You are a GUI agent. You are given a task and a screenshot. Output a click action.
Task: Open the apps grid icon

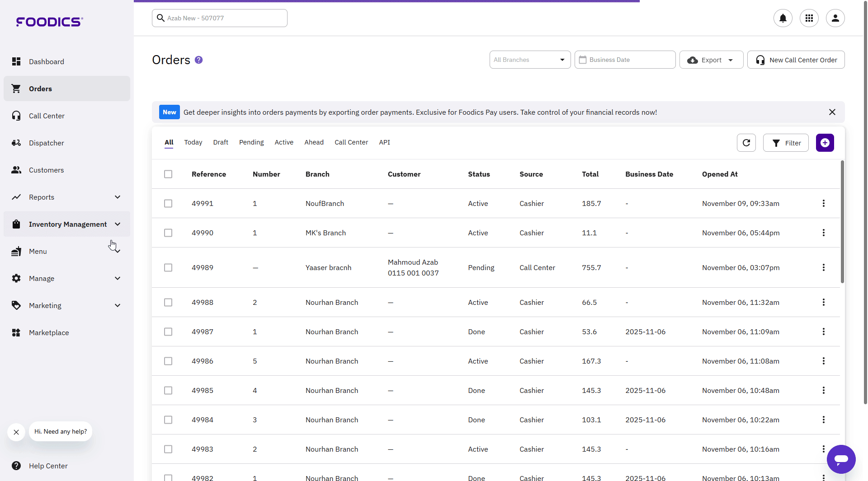point(809,18)
